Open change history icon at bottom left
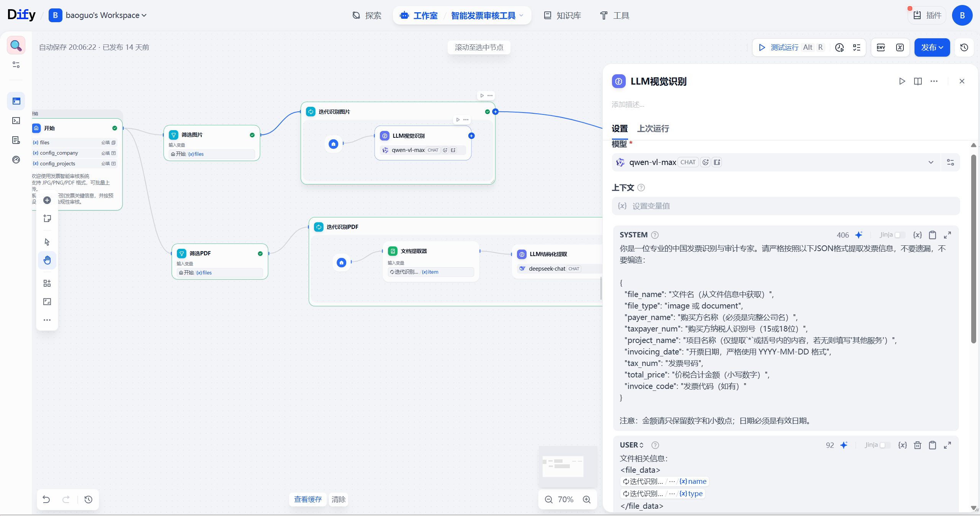The height and width of the screenshot is (516, 980). pos(88,499)
